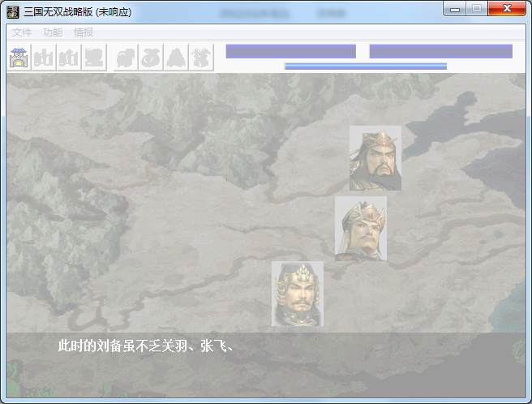
Task: Open the 情报 menu
Action: pos(84,32)
